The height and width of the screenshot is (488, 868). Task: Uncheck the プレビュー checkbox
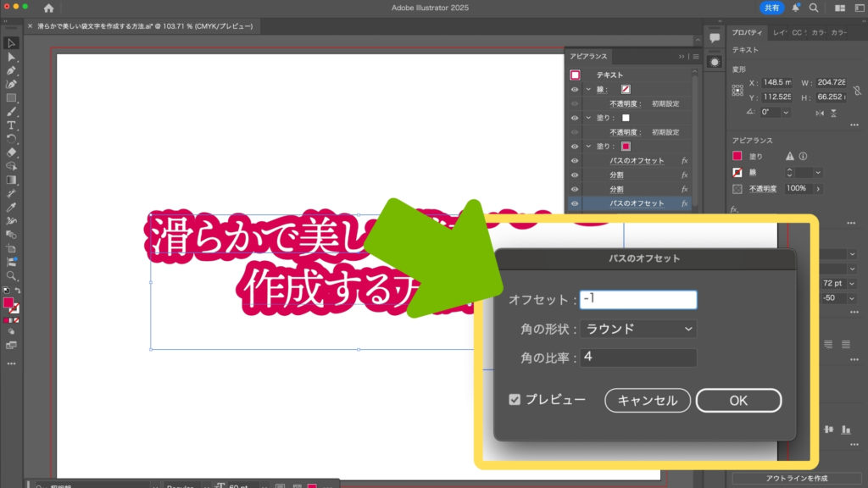click(x=515, y=400)
